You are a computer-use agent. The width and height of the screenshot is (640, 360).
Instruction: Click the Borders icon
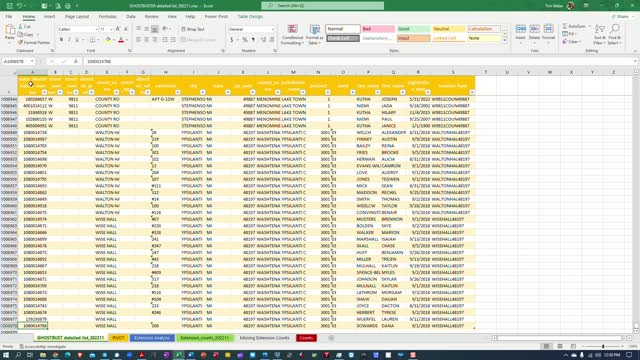(x=92, y=40)
